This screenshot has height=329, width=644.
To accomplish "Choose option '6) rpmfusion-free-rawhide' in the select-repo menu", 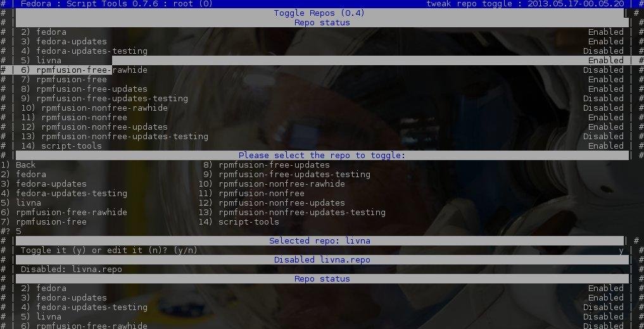I will point(64,212).
